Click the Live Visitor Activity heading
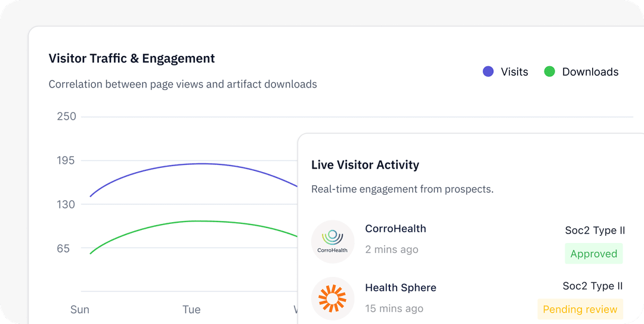Image resolution: width=644 pixels, height=324 pixels. (x=365, y=165)
